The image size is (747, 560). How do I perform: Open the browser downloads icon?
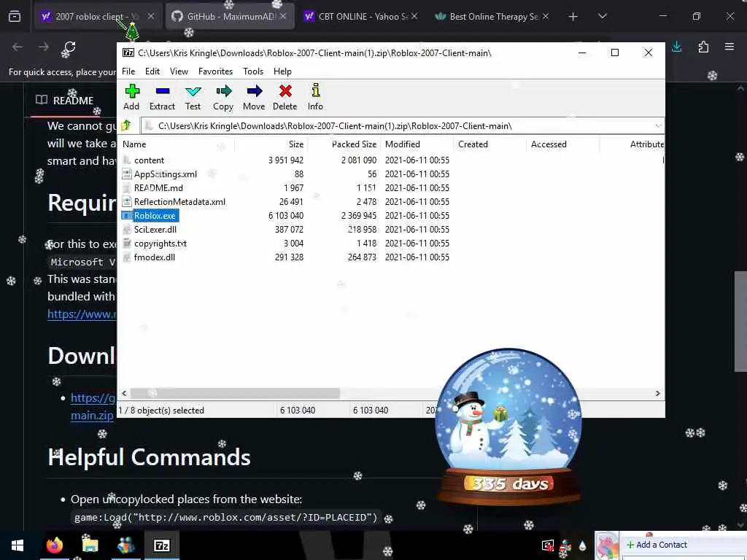coord(676,47)
